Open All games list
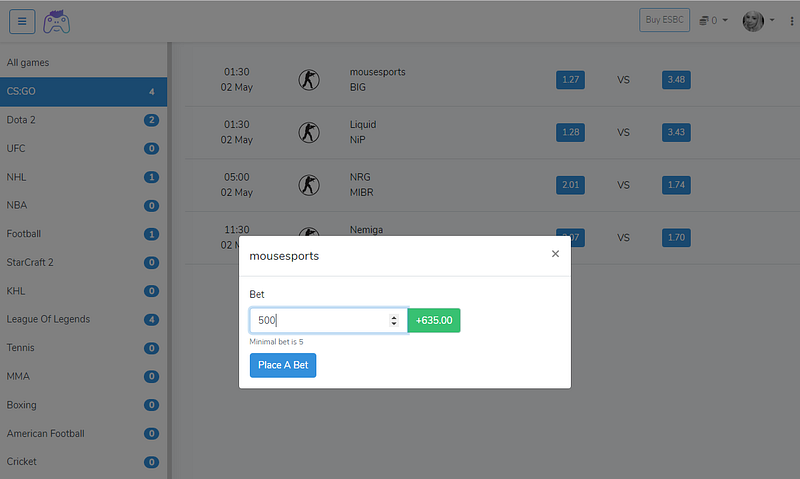The width and height of the screenshot is (800, 479). click(83, 63)
